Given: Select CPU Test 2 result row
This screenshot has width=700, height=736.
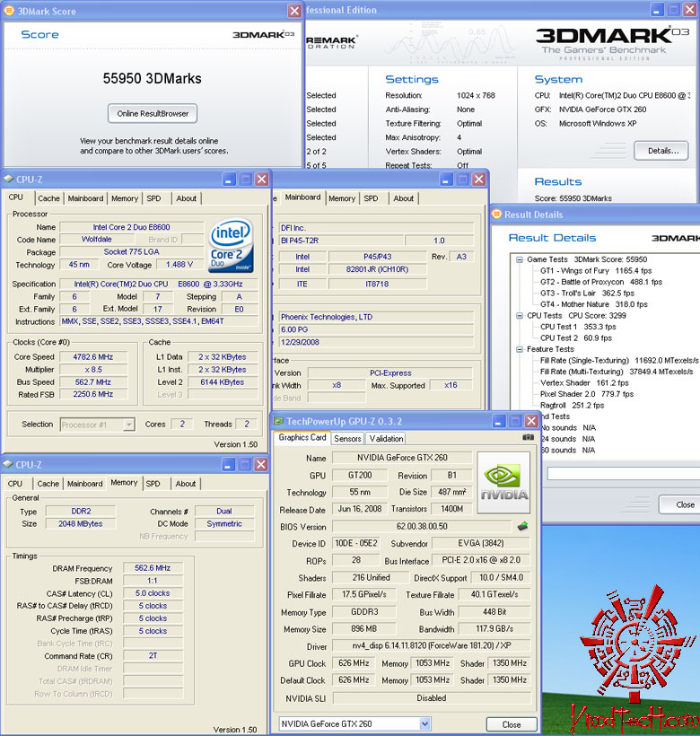Looking at the screenshot, I should (x=576, y=338).
